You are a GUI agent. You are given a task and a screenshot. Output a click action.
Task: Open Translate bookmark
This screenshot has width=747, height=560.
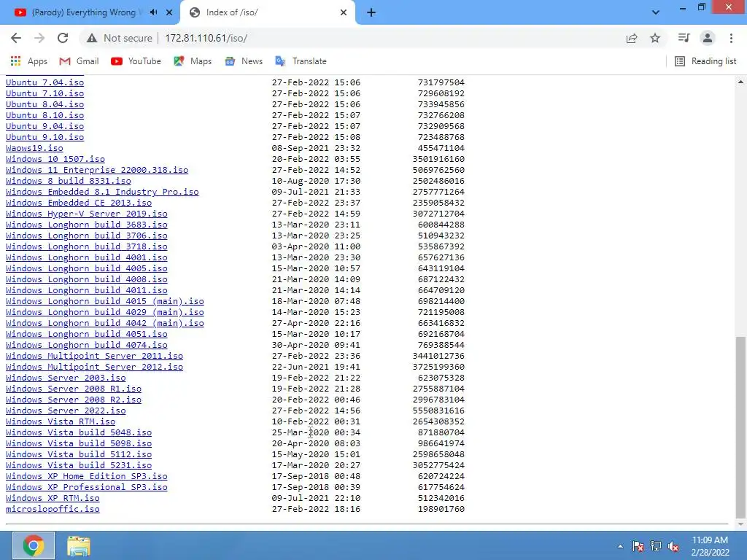(301, 61)
